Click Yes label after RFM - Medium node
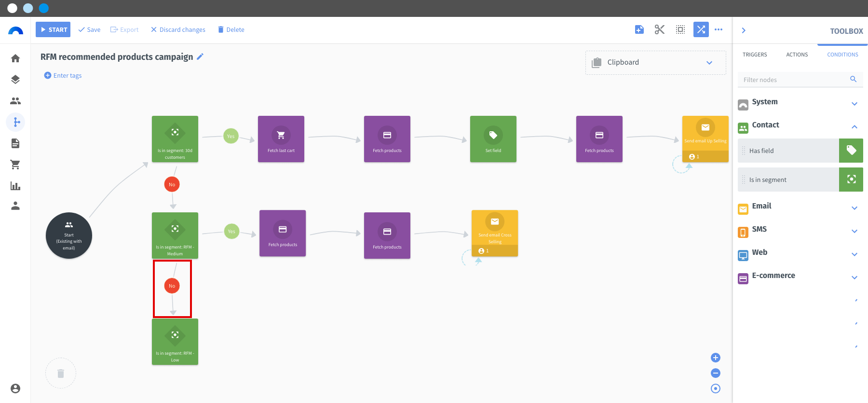 click(232, 231)
